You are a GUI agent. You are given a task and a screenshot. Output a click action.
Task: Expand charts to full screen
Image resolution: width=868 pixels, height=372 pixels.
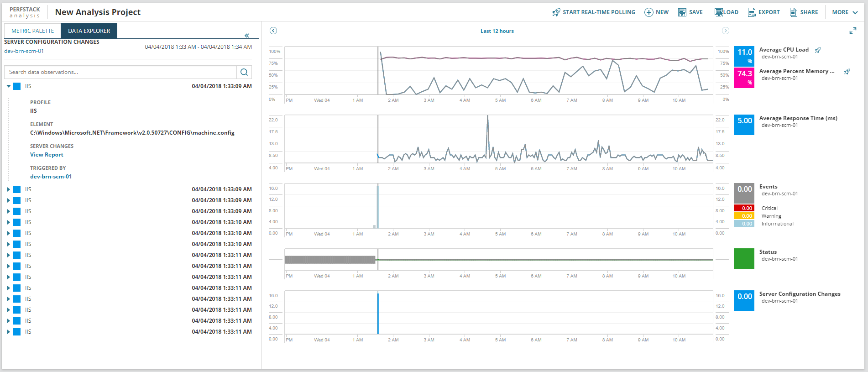tap(852, 31)
